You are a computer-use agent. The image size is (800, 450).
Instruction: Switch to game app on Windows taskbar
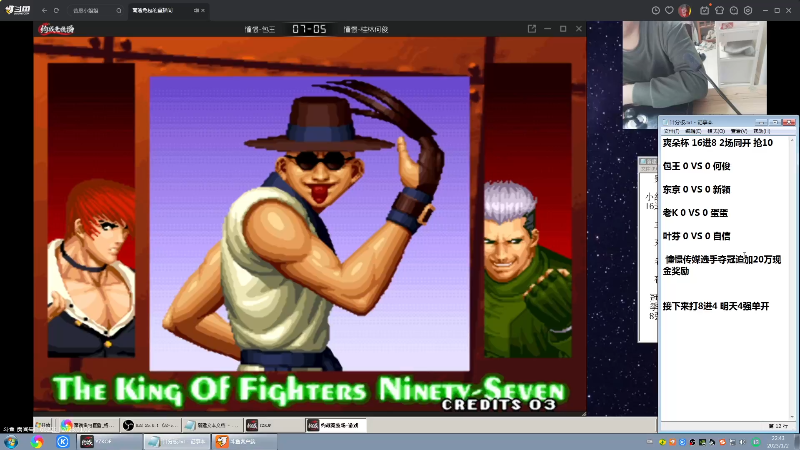(110, 442)
